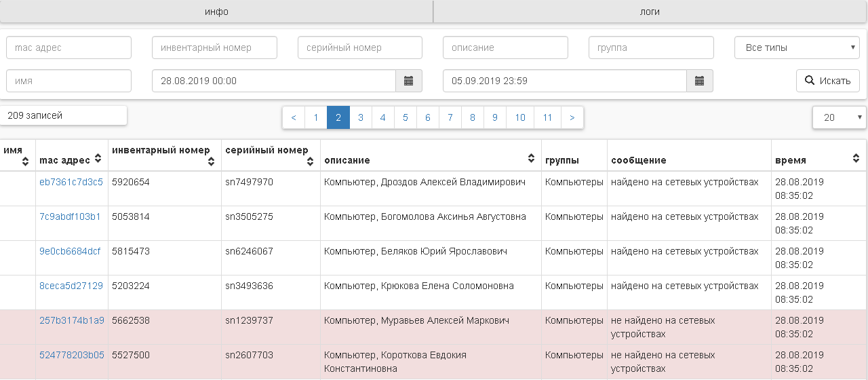Go to next page using > arrow
This screenshot has width=868, height=380.
click(x=572, y=117)
